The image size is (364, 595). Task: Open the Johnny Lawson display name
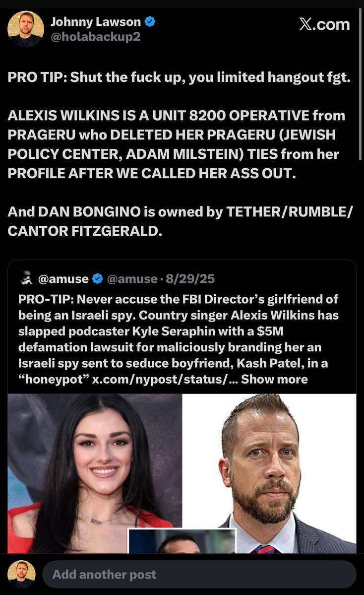tap(96, 22)
